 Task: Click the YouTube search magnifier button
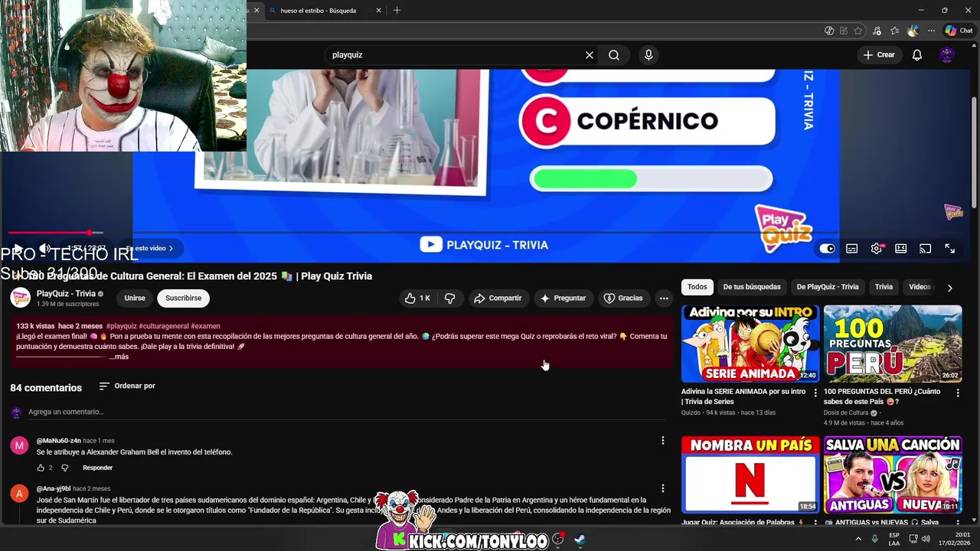tap(614, 55)
